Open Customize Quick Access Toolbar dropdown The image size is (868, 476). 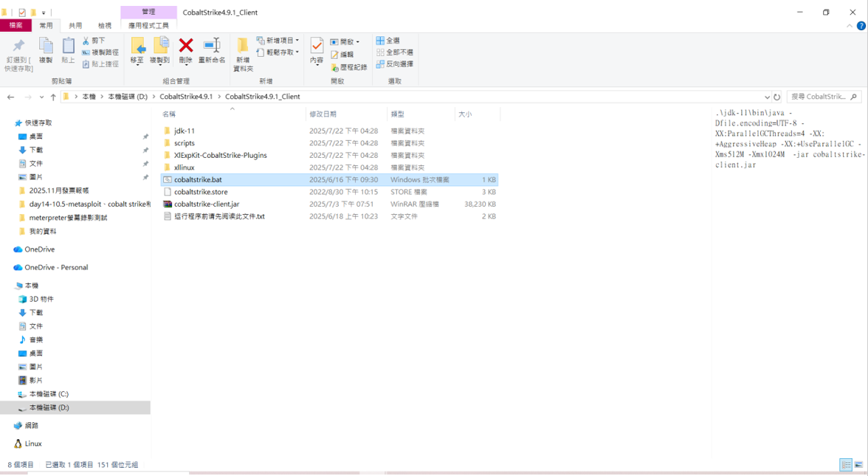pos(44,12)
